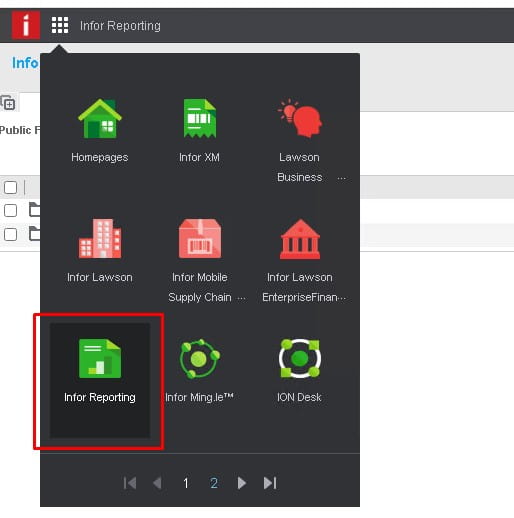Click the Infor Reporting title in the top bar
This screenshot has width=514, height=518.
coord(120,26)
